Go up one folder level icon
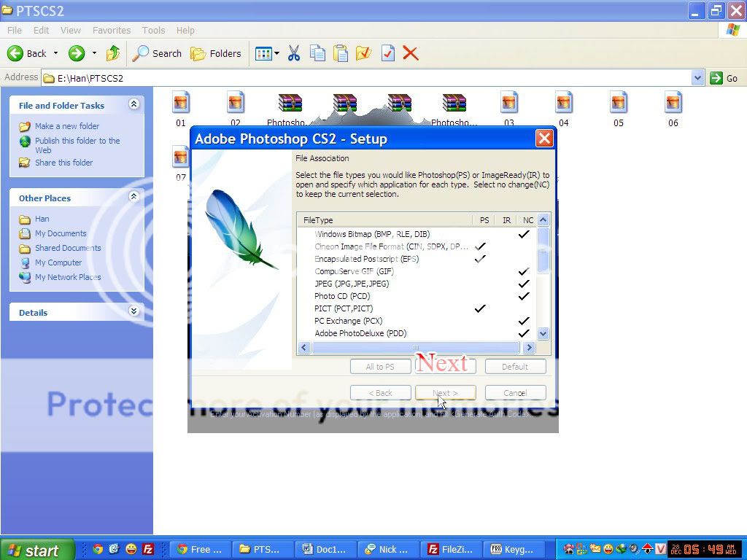Viewport: 747px width, 560px height. point(113,53)
